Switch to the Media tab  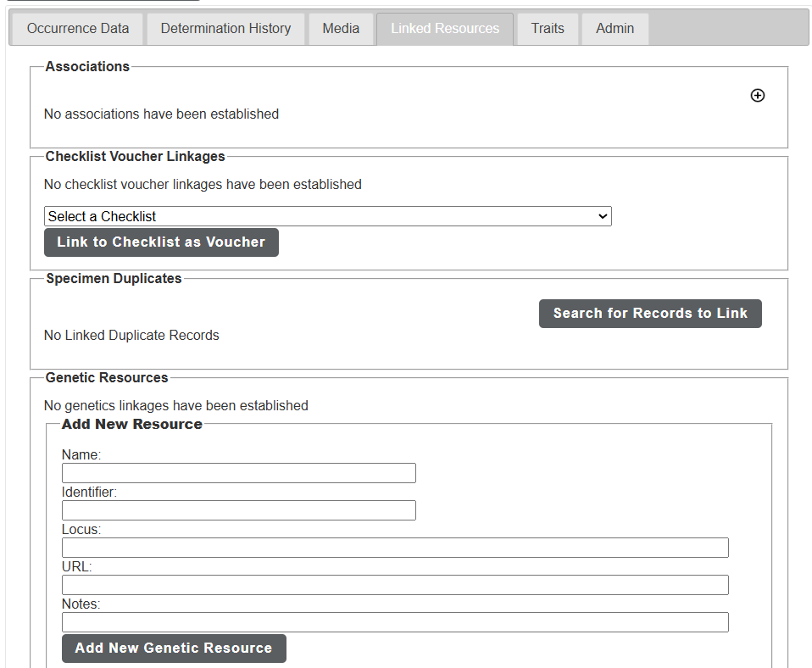click(341, 28)
